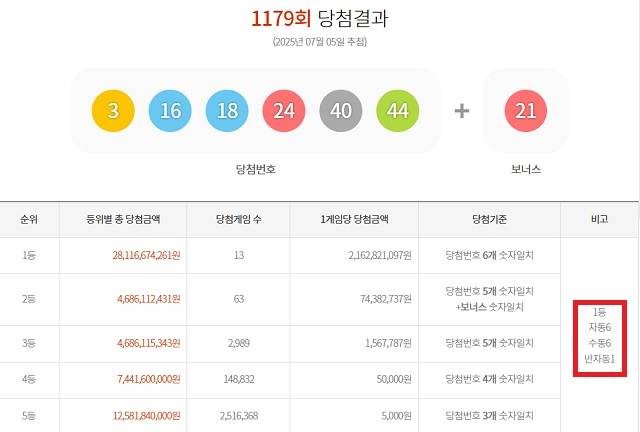Click the '비고' column header

[599, 219]
